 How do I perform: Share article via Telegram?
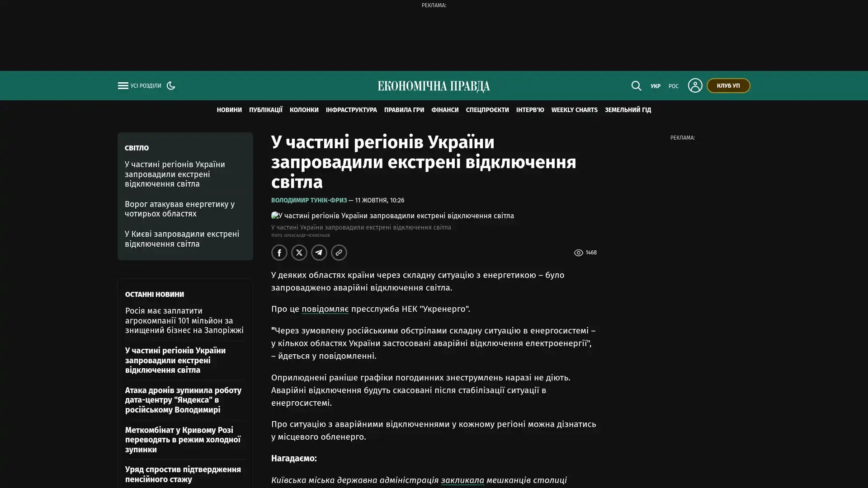click(x=319, y=253)
